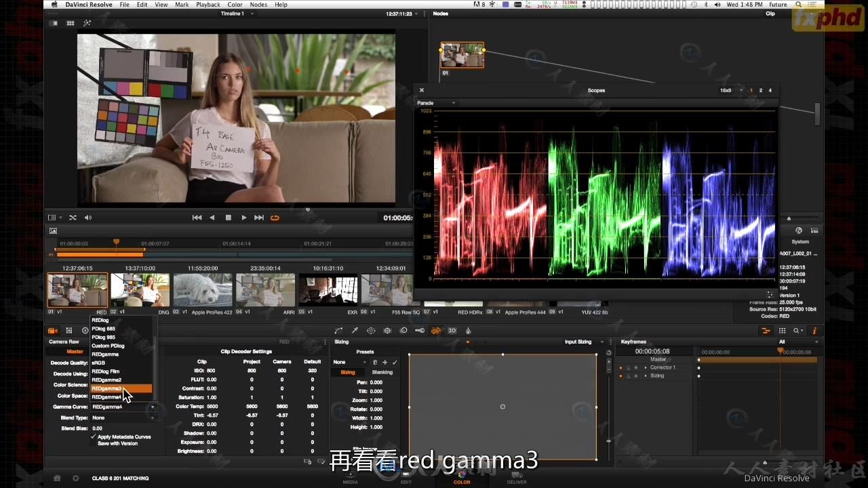Stop playback in viewer

click(229, 218)
